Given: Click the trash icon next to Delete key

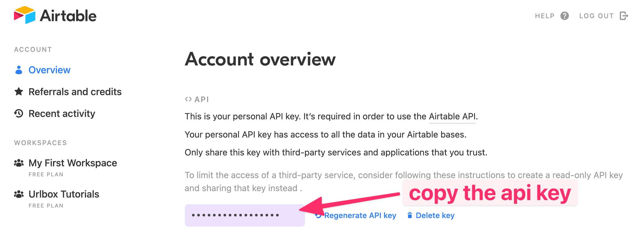Looking at the screenshot, I should tap(410, 216).
